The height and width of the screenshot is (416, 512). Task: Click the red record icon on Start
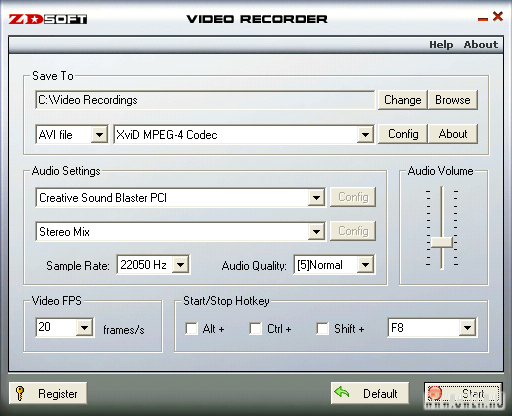pyautogui.click(x=435, y=393)
